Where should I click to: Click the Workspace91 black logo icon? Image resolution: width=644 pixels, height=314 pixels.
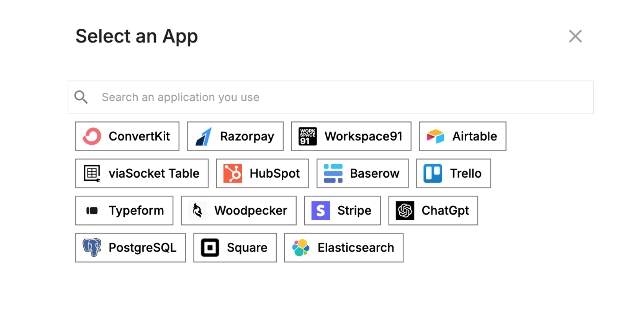pyautogui.click(x=308, y=136)
